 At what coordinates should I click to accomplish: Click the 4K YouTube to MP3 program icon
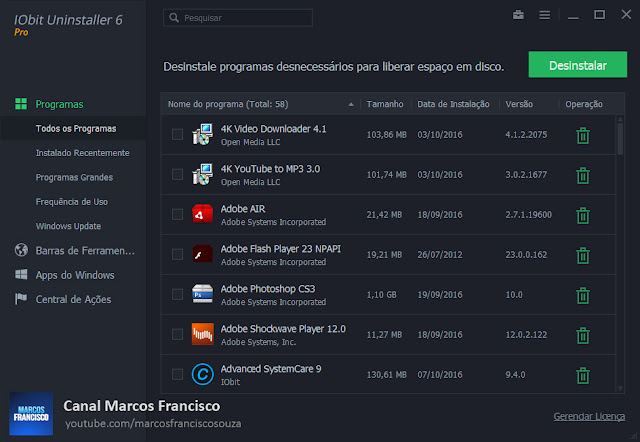202,174
